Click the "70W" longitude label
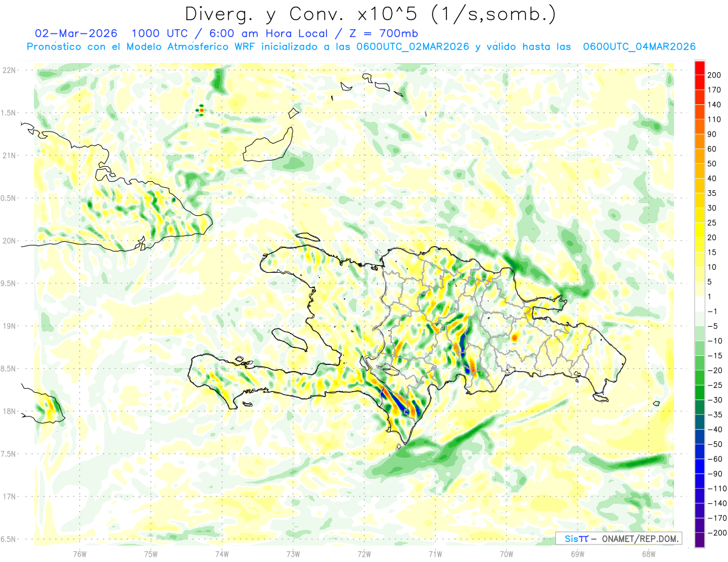Screen dimensions: 728x562 click(506, 554)
